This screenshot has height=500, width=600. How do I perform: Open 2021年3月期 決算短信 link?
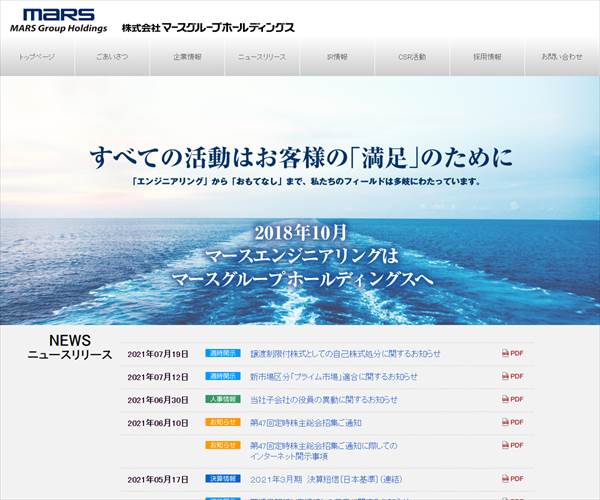[326, 479]
